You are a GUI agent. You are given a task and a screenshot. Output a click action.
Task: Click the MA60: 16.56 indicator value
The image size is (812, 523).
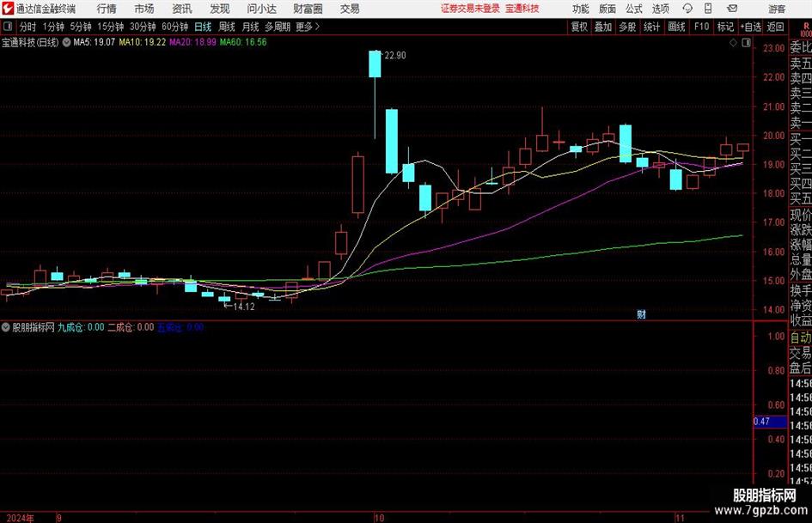pyautogui.click(x=243, y=42)
